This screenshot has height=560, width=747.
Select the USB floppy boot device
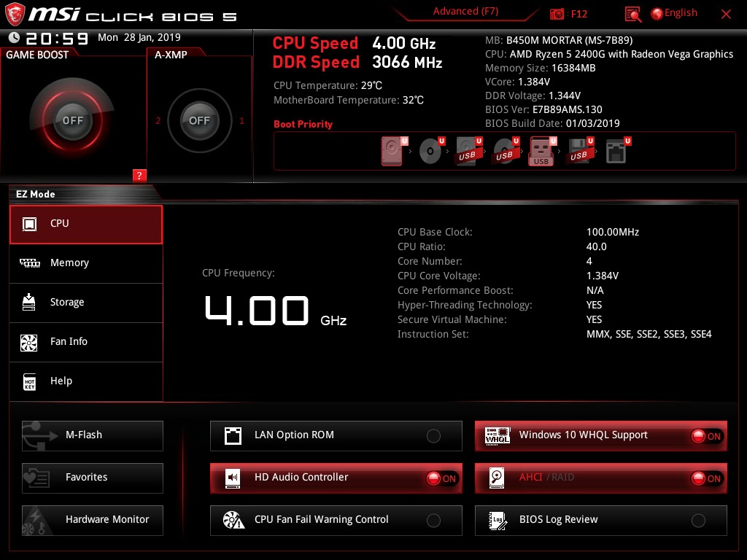click(x=579, y=151)
